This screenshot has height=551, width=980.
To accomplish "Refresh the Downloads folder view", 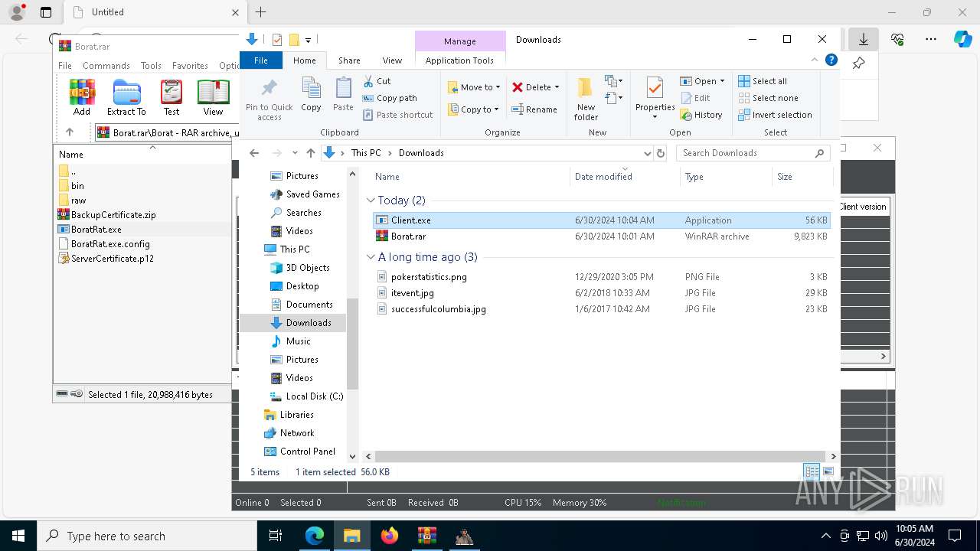I will pyautogui.click(x=661, y=153).
